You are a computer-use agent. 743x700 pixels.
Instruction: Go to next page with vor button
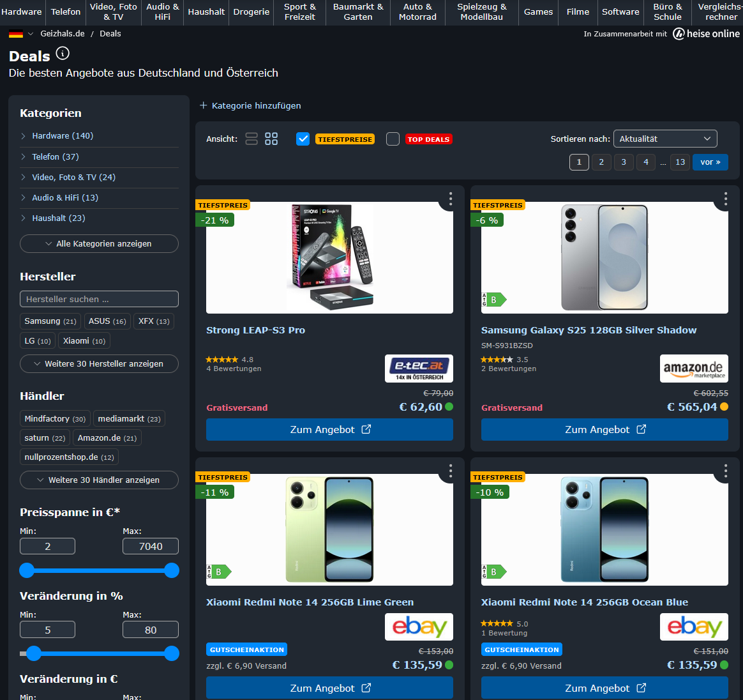(x=710, y=162)
